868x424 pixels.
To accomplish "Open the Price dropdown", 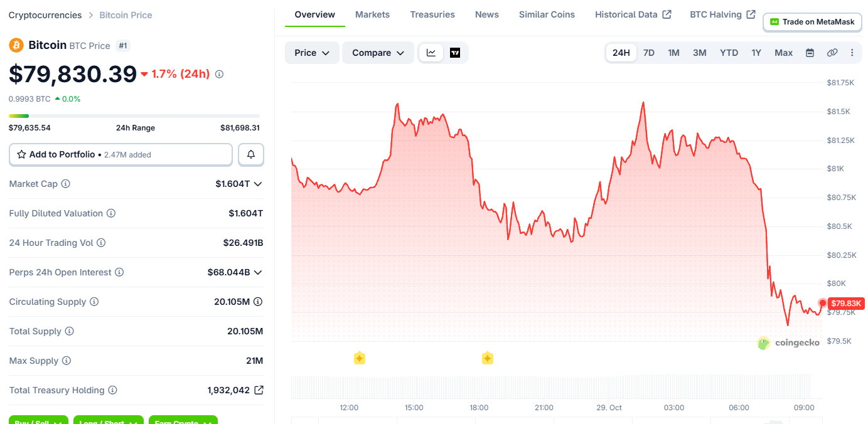I will 312,53.
